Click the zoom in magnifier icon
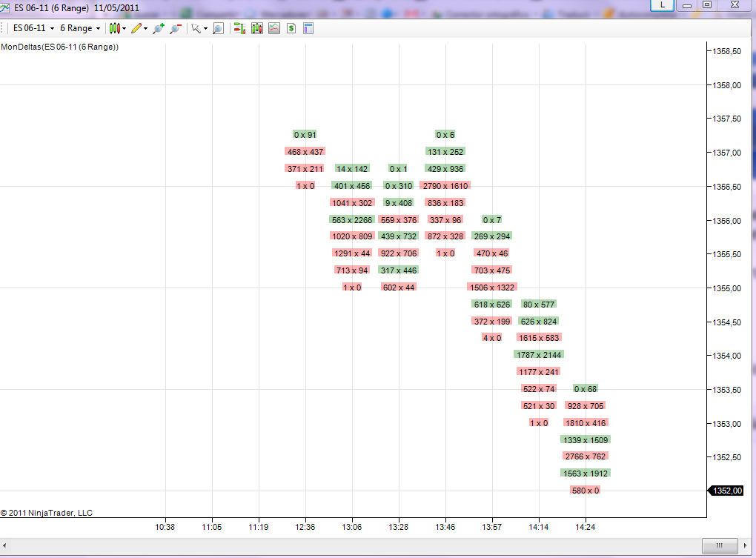756x558 pixels. (x=158, y=28)
